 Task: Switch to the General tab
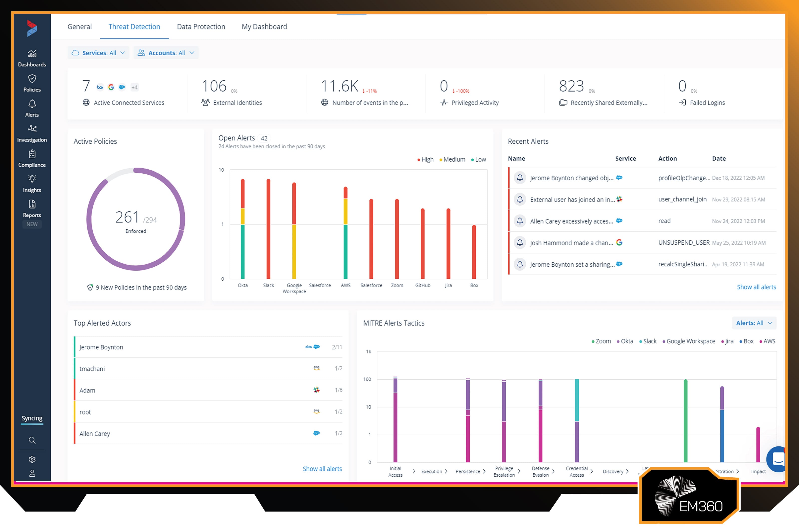coord(79,26)
